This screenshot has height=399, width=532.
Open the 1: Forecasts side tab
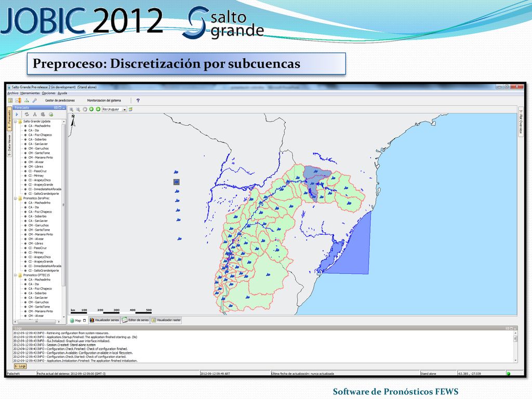tap(9, 119)
